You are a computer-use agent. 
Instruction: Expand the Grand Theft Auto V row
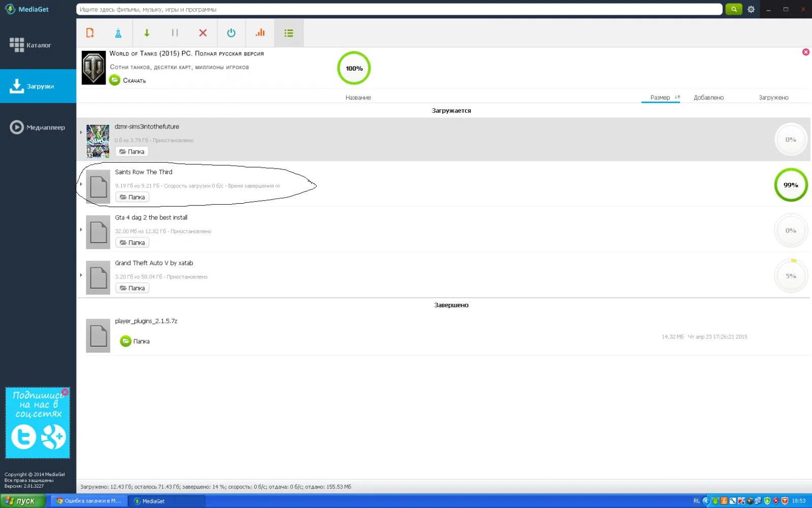pyautogui.click(x=81, y=275)
